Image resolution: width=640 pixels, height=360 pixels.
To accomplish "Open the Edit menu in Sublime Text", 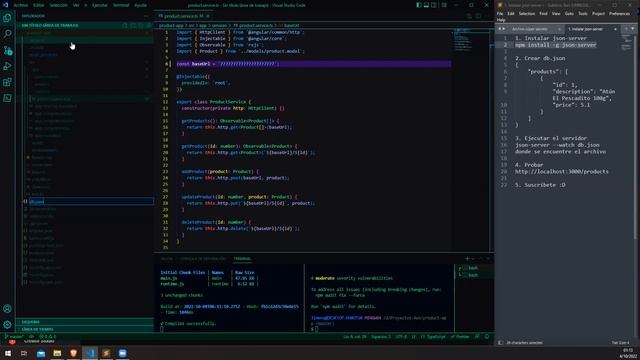I will click(511, 13).
